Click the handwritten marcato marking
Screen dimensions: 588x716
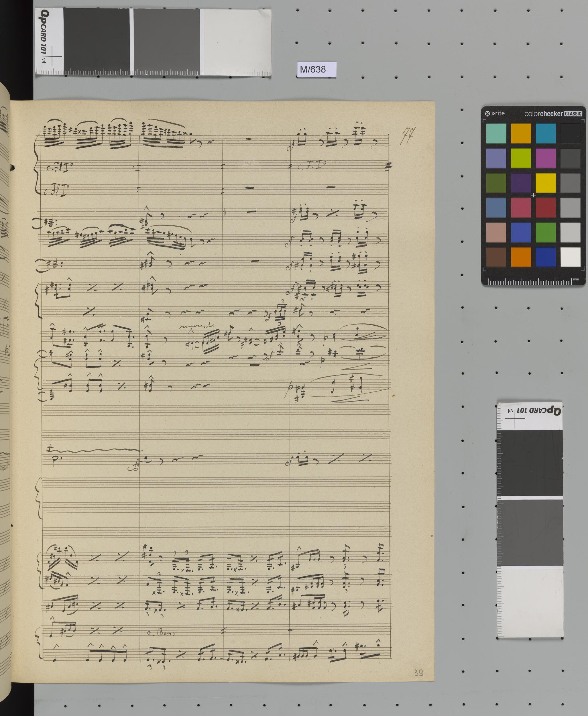click(197, 326)
